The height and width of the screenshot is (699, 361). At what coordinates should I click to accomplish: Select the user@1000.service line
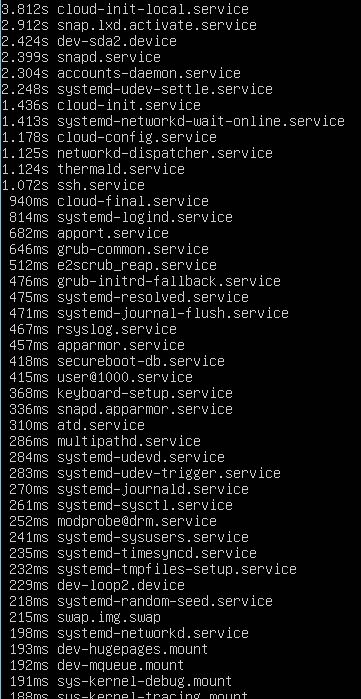tap(101, 378)
